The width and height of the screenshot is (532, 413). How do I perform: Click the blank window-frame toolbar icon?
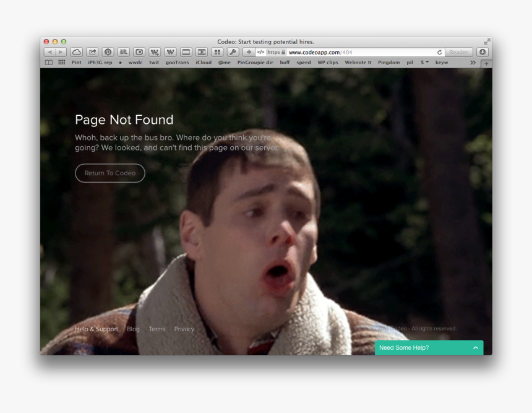pyautogui.click(x=186, y=52)
